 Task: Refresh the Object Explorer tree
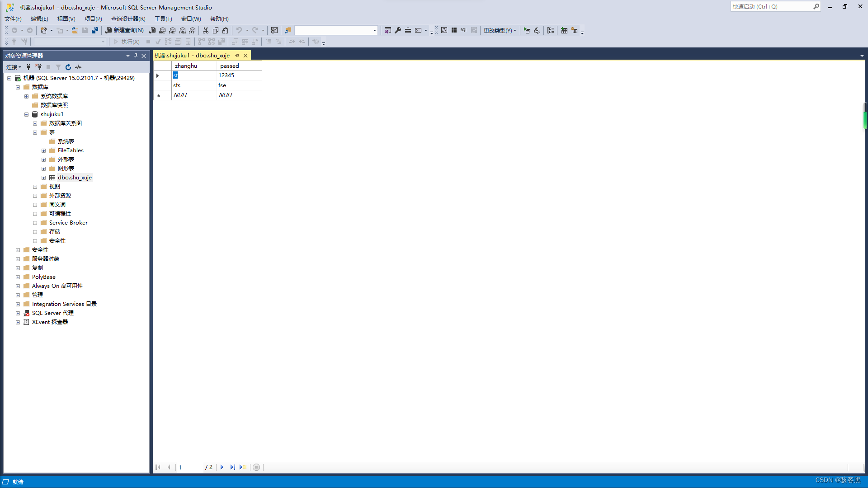click(68, 67)
